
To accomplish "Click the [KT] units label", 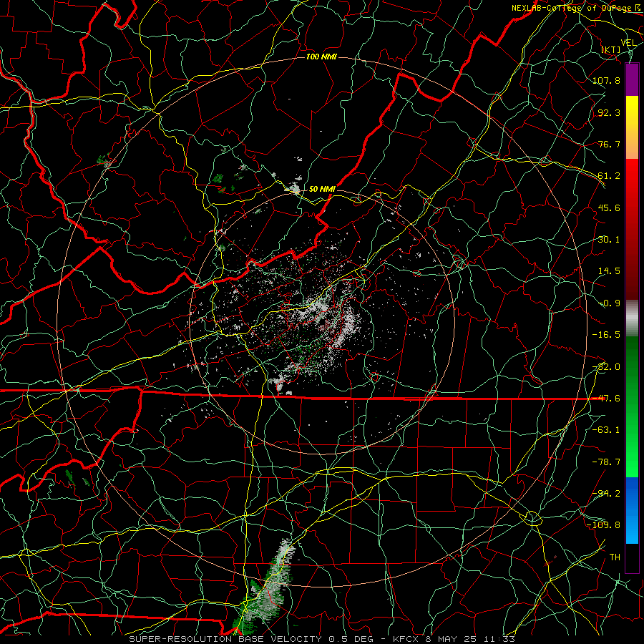I will [x=611, y=49].
